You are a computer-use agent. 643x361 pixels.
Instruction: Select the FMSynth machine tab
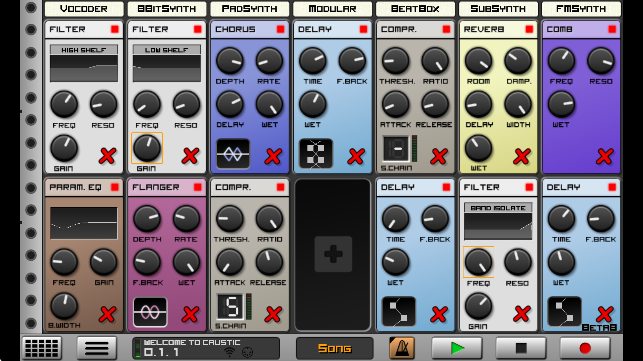pos(581,9)
